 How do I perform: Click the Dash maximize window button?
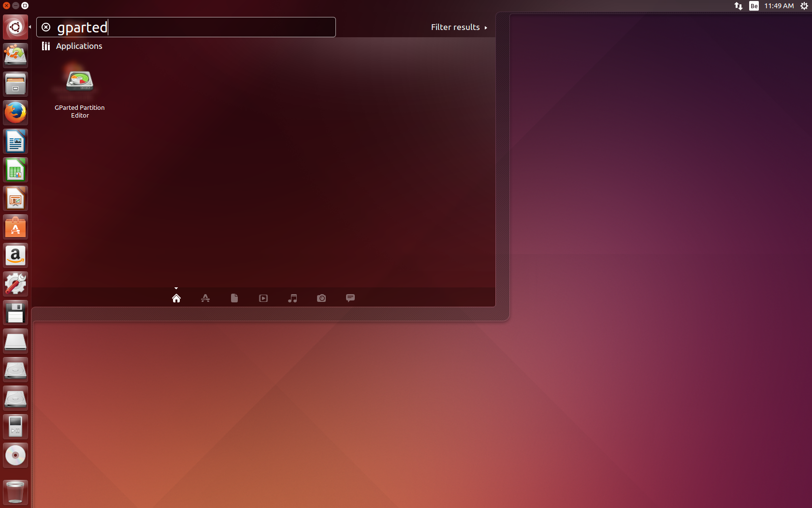pyautogui.click(x=25, y=6)
